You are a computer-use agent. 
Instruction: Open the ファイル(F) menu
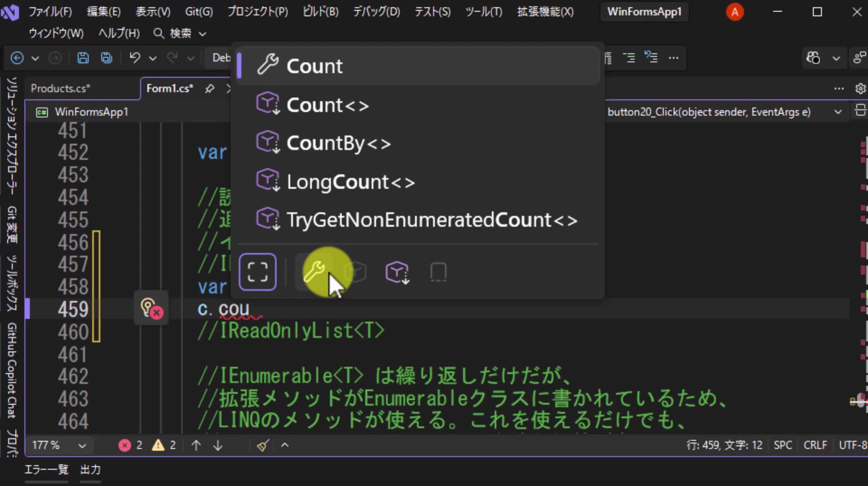click(50, 12)
